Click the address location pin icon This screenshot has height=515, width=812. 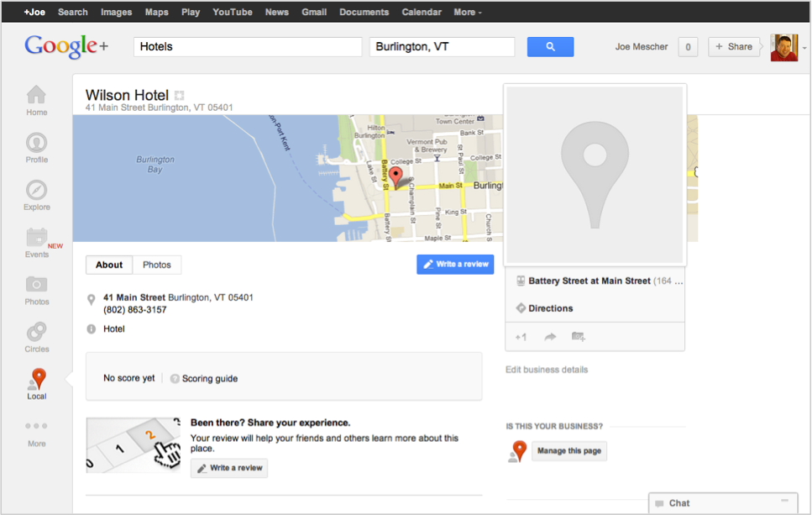(92, 299)
